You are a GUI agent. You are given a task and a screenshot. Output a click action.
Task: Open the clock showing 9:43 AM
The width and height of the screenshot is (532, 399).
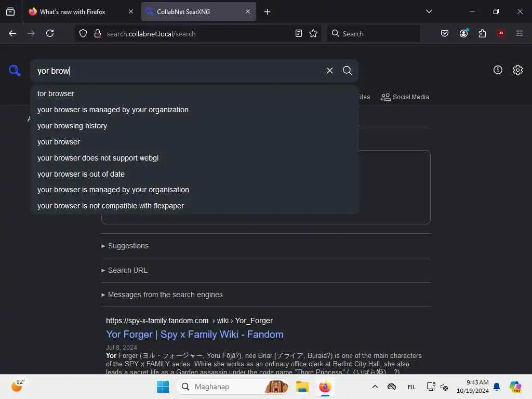472,387
